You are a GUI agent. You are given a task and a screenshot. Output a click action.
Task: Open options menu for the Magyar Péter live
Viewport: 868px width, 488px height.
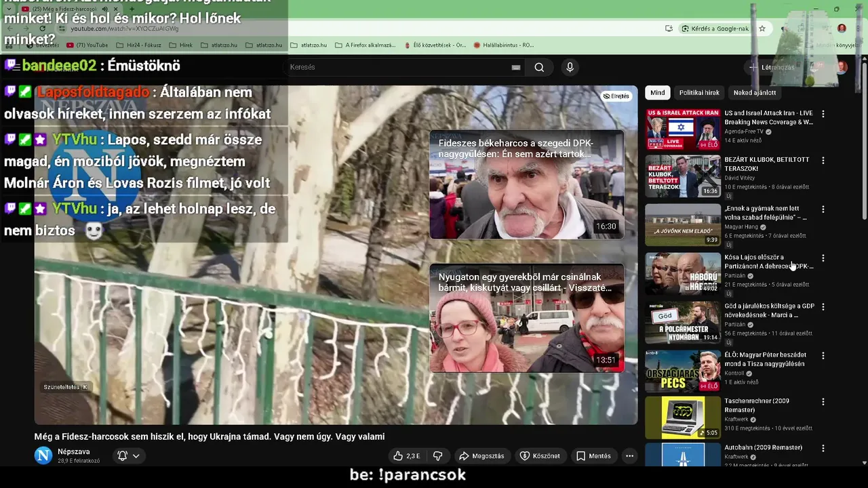tap(823, 356)
